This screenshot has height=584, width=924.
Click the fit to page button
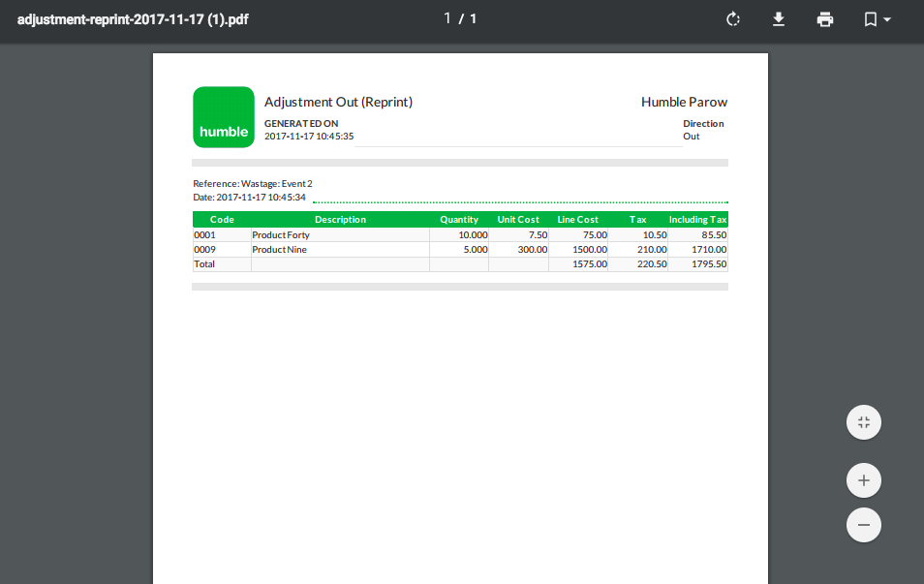coord(864,422)
